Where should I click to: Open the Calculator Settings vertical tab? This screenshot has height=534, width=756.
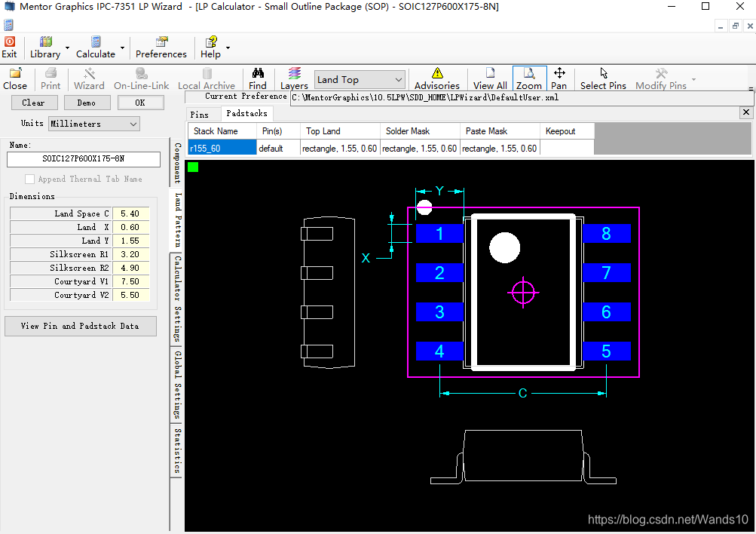(x=178, y=299)
